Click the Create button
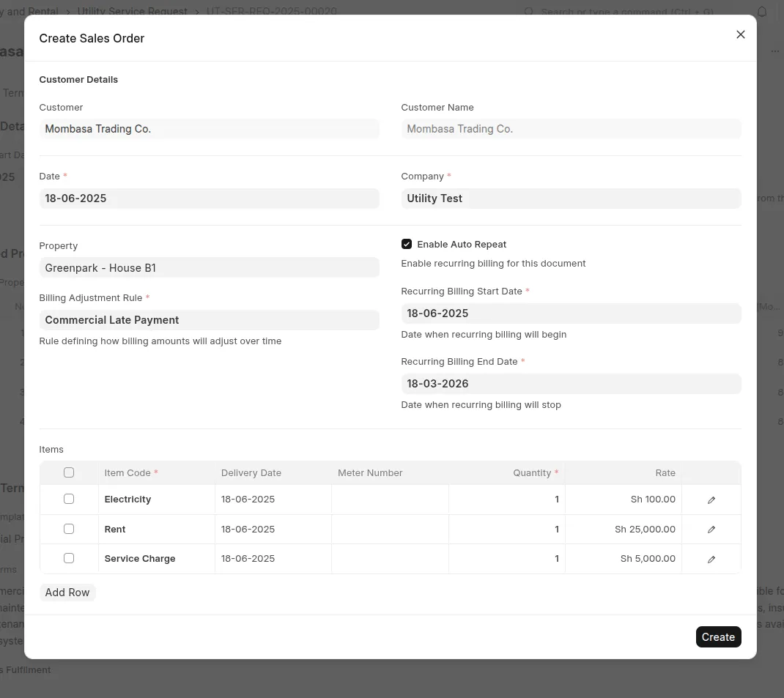Image resolution: width=784 pixels, height=698 pixels. [718, 637]
